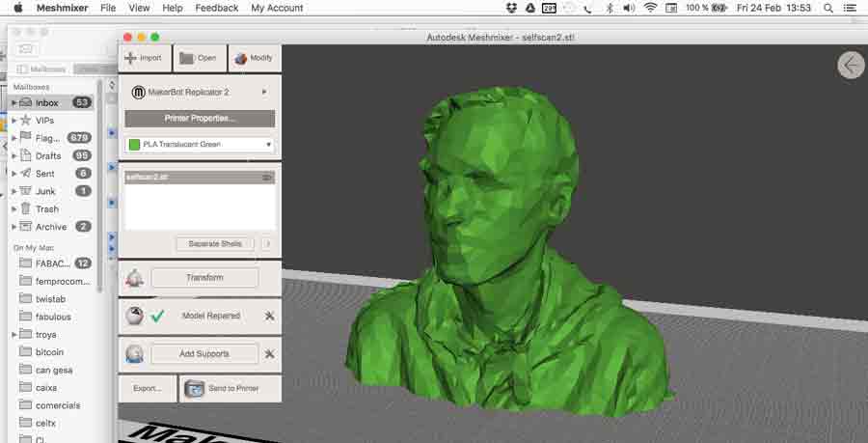Click the Import plus icon
This screenshot has width=868, height=443.
131,58
